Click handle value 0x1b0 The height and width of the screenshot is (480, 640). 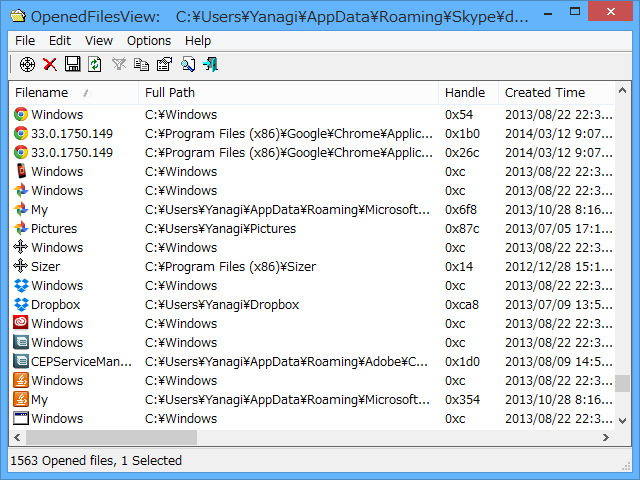click(462, 133)
